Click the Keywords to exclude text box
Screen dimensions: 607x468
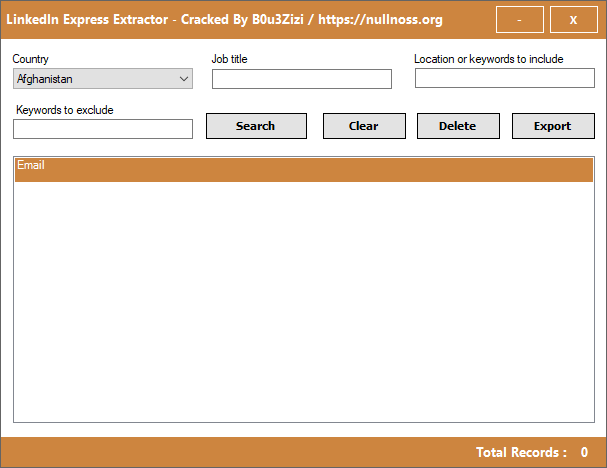[103, 129]
